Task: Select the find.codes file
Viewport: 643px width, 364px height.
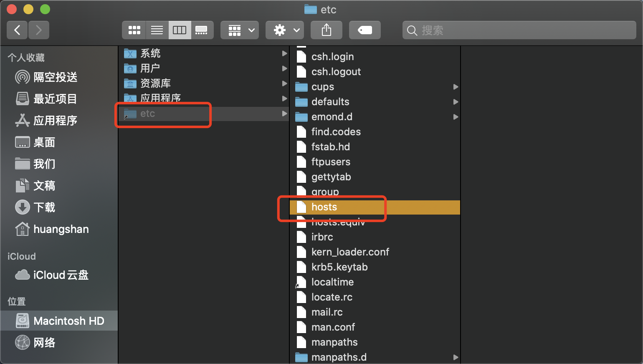Action: 375,132
